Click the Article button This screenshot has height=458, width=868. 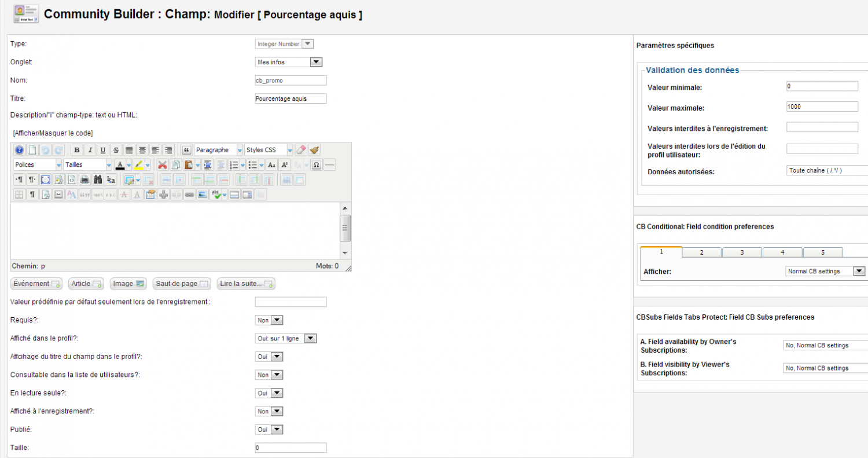pyautogui.click(x=86, y=284)
